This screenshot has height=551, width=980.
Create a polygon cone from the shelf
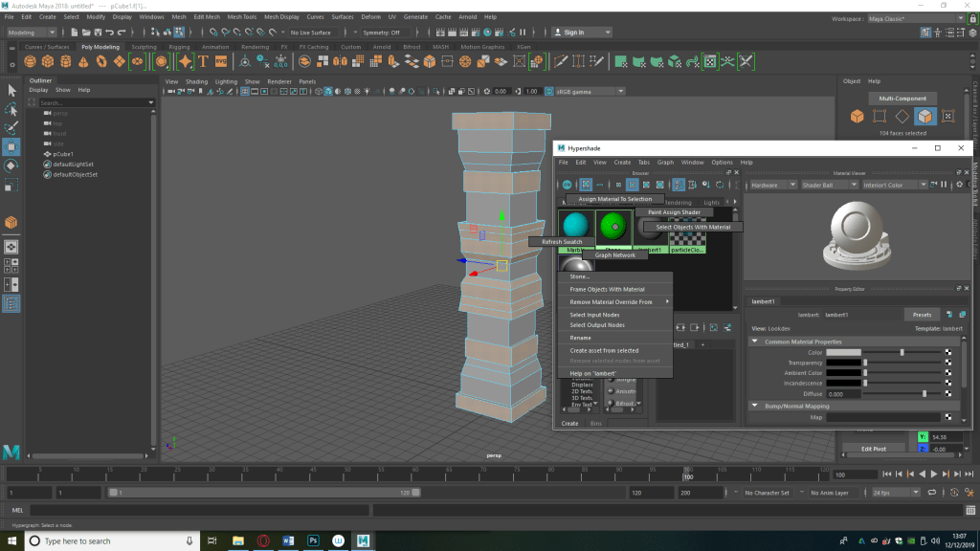pos(84,61)
